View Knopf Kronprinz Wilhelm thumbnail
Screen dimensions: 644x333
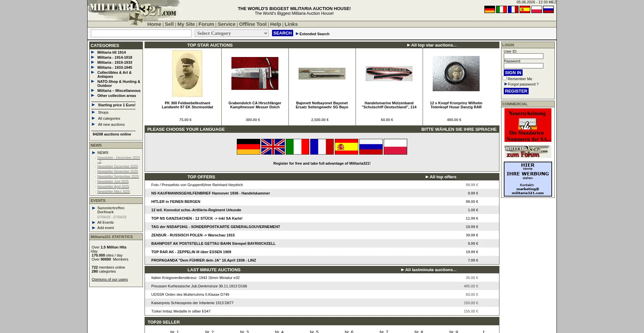456,73
